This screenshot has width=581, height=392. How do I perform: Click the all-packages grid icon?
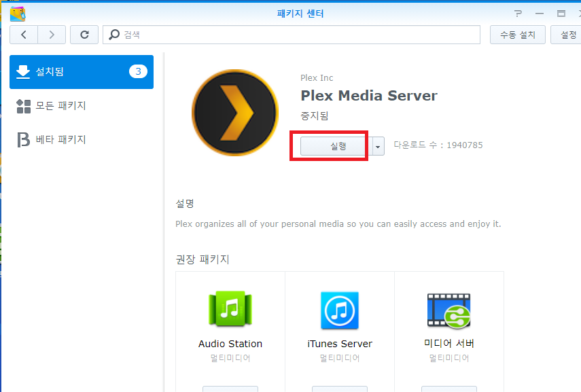pyautogui.click(x=23, y=107)
